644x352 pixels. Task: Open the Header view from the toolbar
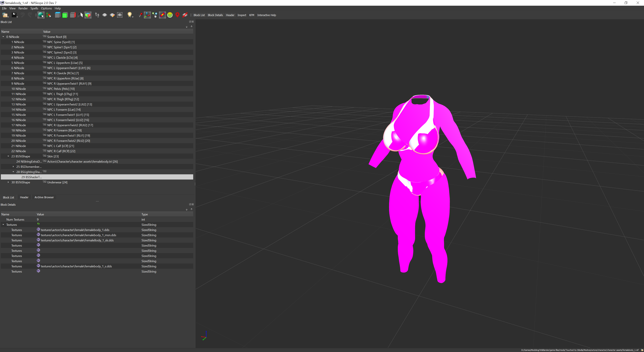[230, 15]
